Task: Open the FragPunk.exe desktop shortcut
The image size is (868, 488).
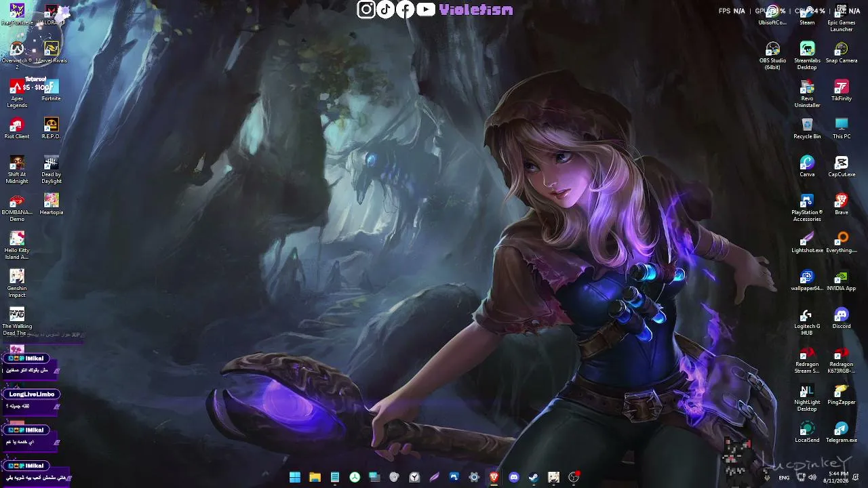Action: pyautogui.click(x=17, y=15)
